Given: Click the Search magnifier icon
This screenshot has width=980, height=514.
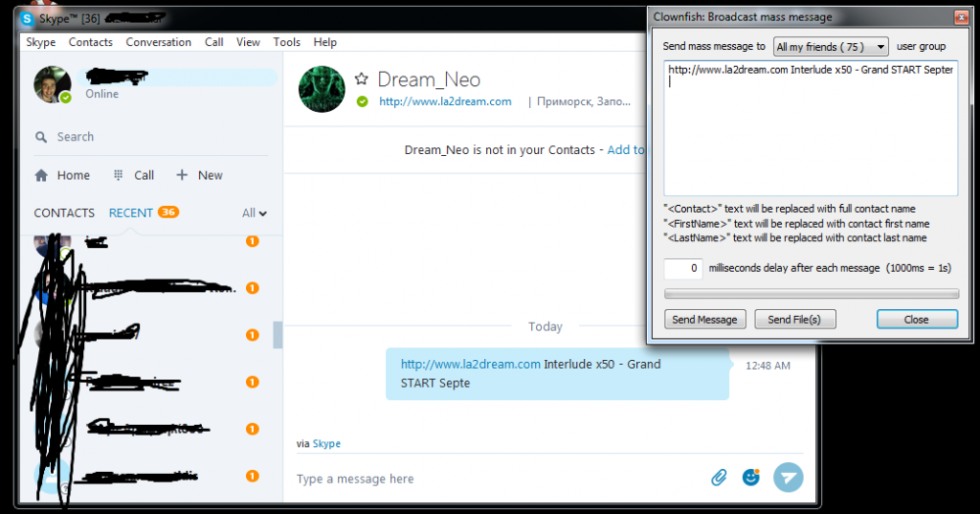Looking at the screenshot, I should click(41, 137).
